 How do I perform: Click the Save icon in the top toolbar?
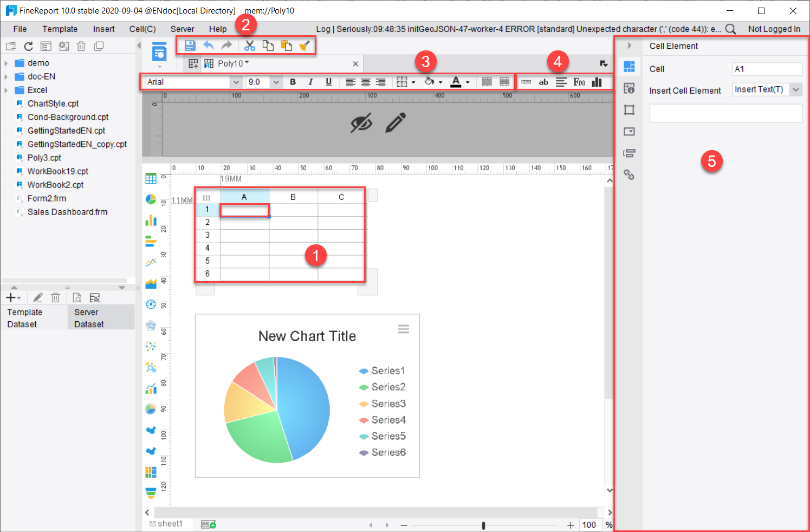click(190, 46)
